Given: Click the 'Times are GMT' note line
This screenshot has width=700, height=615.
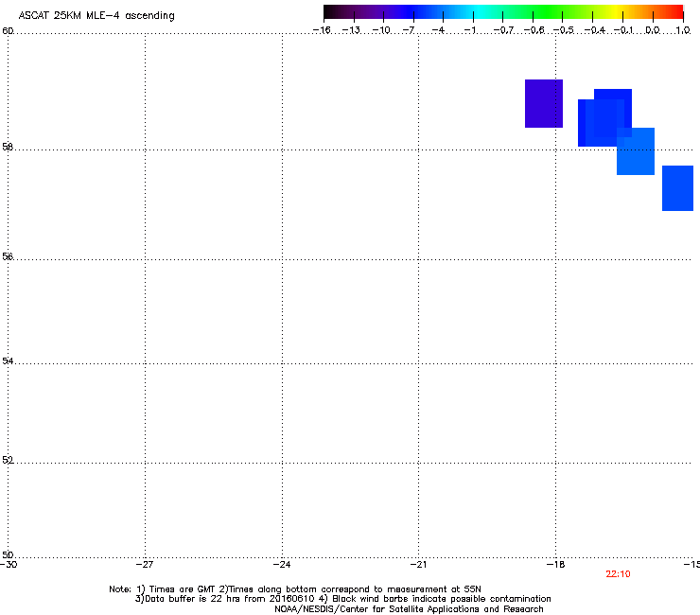Looking at the screenshot, I should [x=295, y=589].
